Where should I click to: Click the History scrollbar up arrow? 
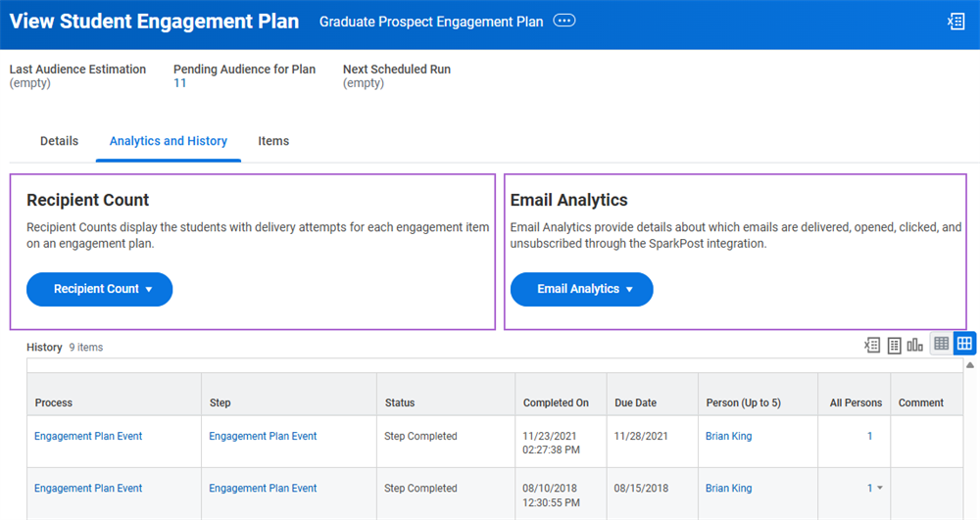click(x=970, y=365)
